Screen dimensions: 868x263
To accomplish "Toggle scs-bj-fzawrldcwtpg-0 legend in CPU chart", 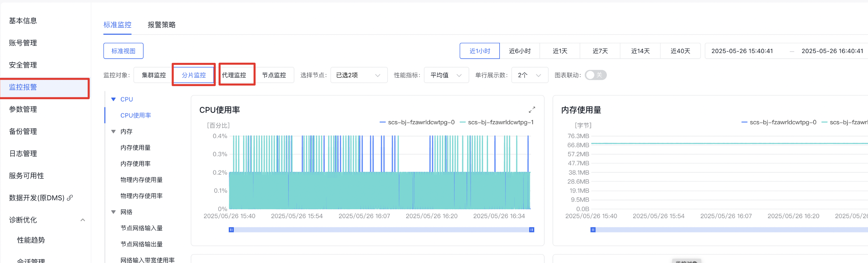I will [417, 122].
